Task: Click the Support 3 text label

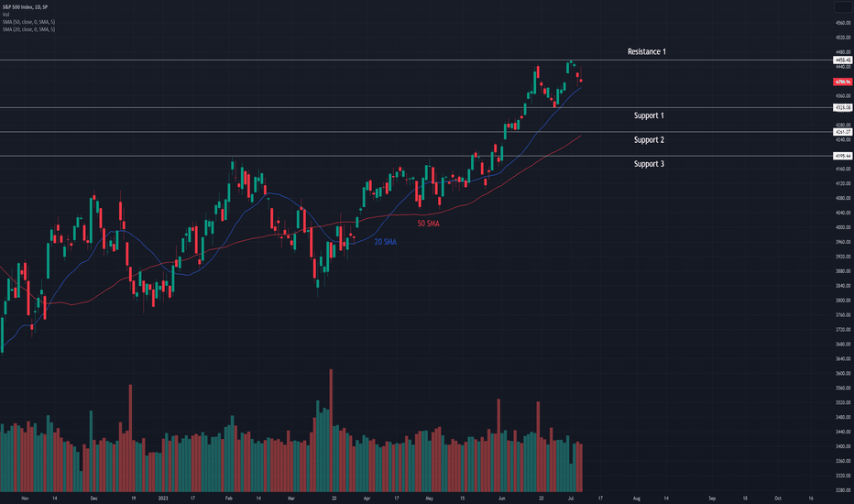Action: (x=649, y=164)
